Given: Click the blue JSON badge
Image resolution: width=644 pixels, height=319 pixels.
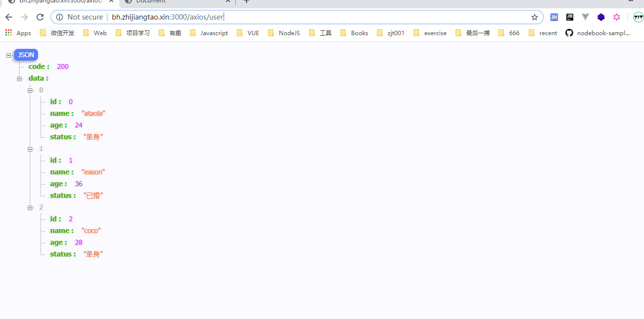Looking at the screenshot, I should tap(26, 55).
